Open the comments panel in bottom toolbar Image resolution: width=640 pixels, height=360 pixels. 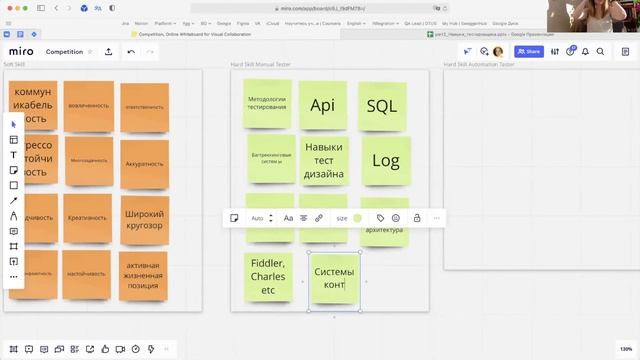tap(44, 349)
